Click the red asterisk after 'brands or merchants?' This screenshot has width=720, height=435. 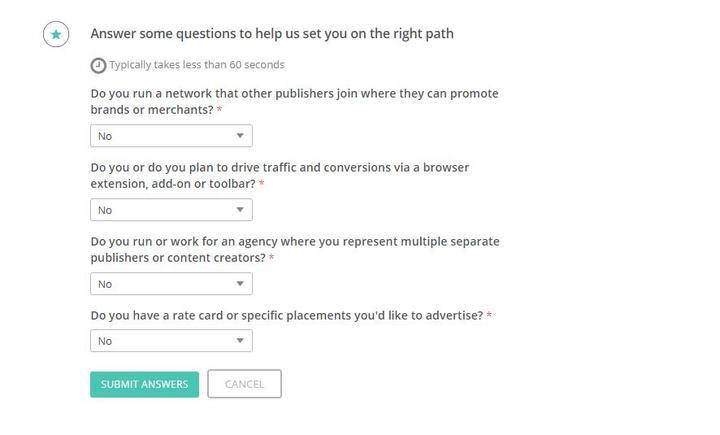pos(220,110)
